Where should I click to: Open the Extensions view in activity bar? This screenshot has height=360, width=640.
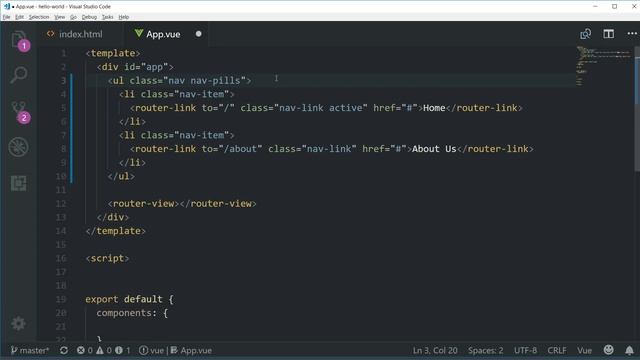(19, 183)
